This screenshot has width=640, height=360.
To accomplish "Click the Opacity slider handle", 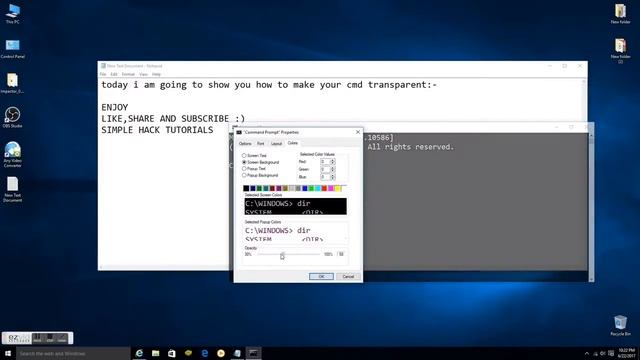I will click(x=282, y=255).
